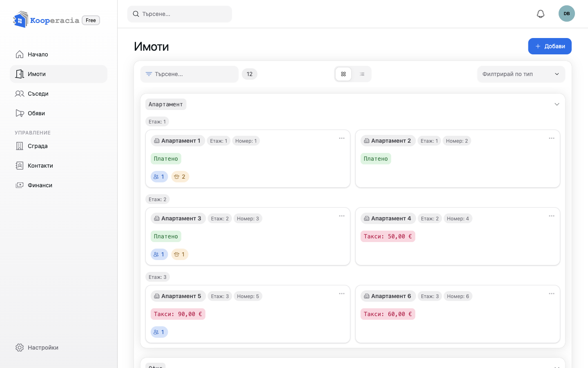Focus the property filter search field

pos(189,74)
